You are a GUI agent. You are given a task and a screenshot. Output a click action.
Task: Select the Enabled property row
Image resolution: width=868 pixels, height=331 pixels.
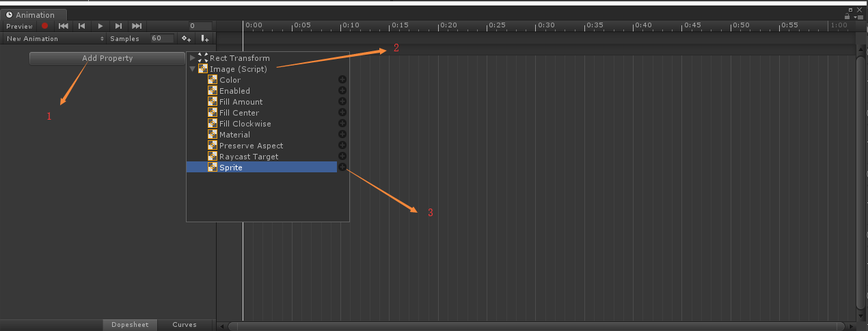point(262,91)
